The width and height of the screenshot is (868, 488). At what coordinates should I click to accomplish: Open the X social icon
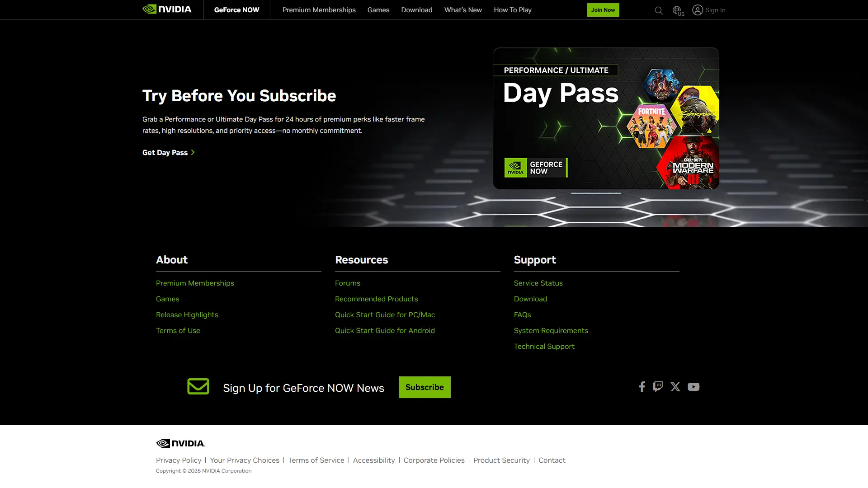click(675, 387)
